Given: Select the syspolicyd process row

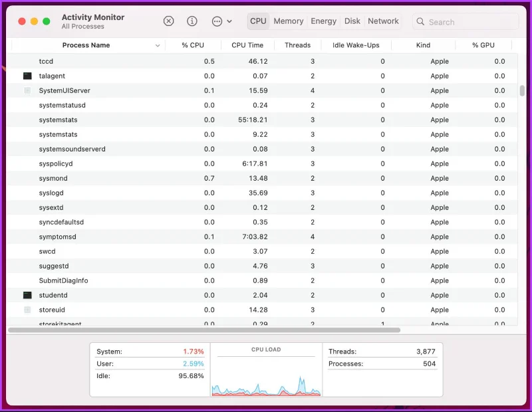Looking at the screenshot, I should [262, 163].
